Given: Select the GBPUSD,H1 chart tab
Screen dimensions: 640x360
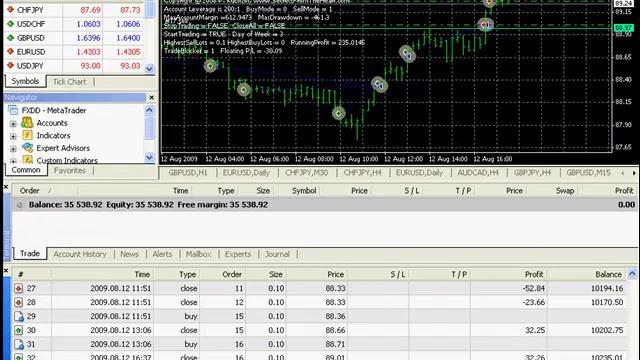Looking at the screenshot, I should coord(188,173).
